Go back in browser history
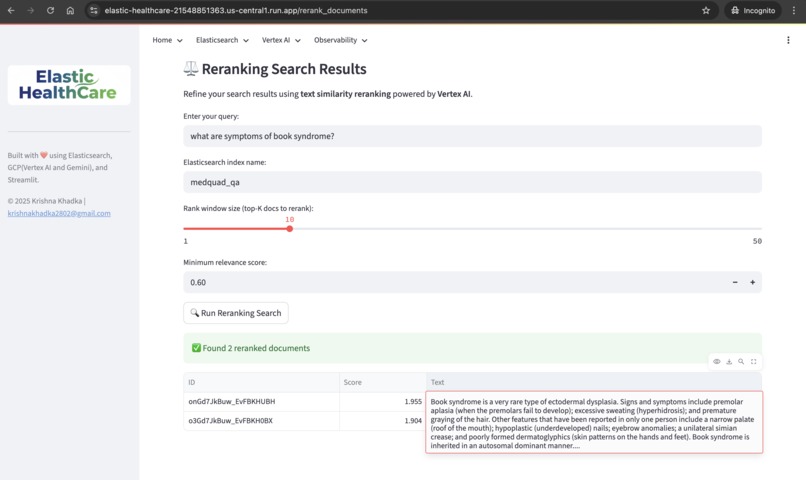The height and width of the screenshot is (480, 806). 11,10
